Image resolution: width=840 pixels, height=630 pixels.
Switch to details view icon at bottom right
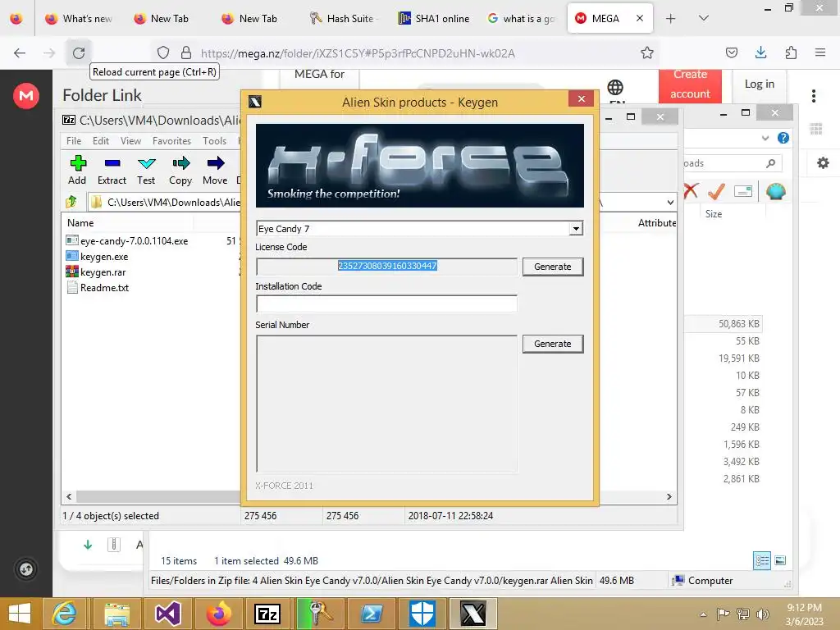pos(762,561)
